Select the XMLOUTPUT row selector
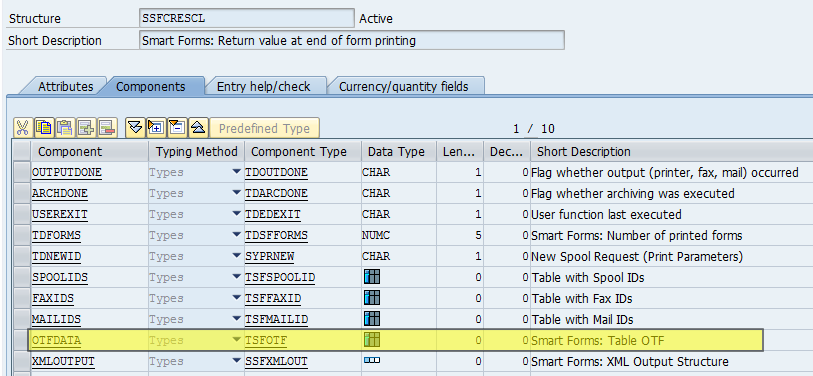 pyautogui.click(x=21, y=361)
